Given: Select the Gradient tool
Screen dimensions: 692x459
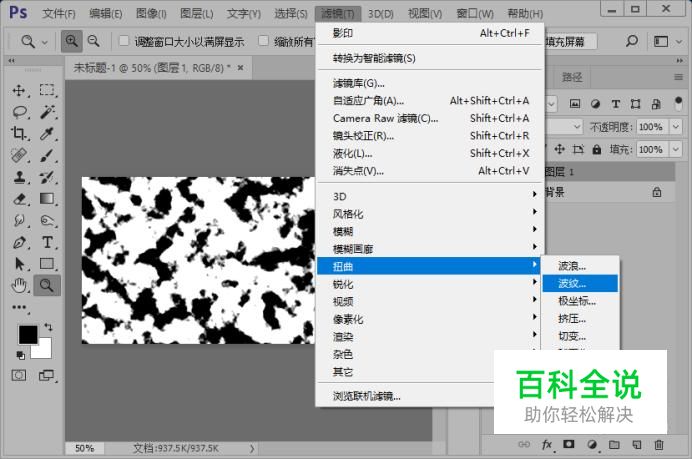Looking at the screenshot, I should (x=47, y=199).
